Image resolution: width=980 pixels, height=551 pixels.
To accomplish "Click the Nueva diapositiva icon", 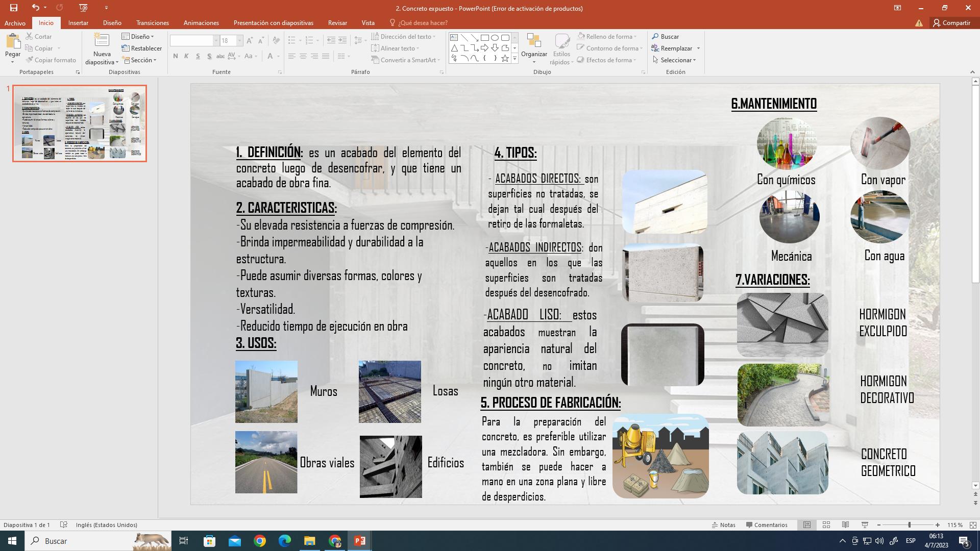I will click(102, 41).
